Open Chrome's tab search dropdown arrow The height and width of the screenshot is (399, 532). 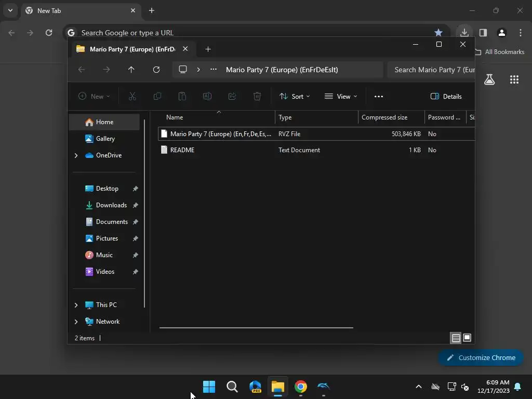[10, 10]
